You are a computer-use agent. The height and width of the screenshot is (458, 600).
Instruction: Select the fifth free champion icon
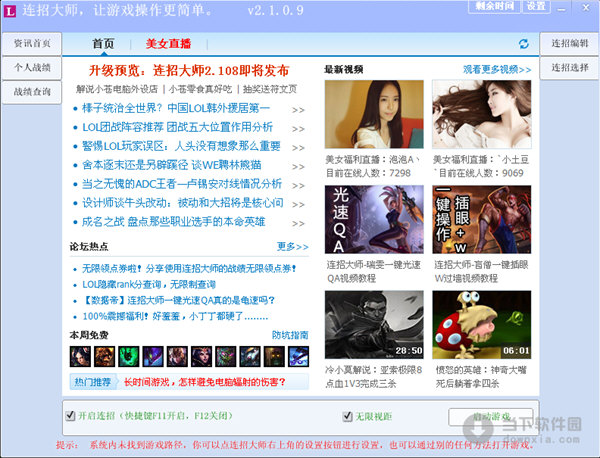point(177,356)
